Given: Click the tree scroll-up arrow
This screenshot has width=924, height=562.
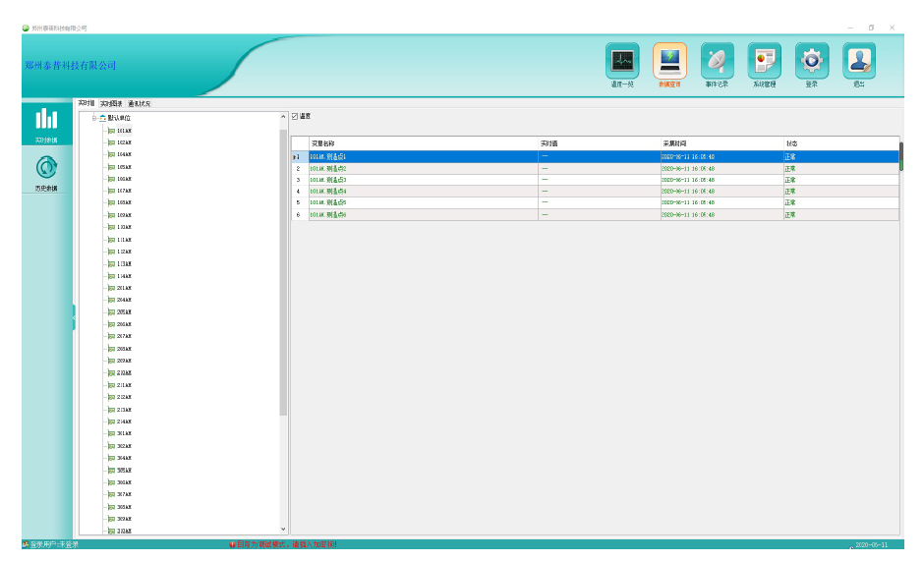Looking at the screenshot, I should click(x=283, y=117).
